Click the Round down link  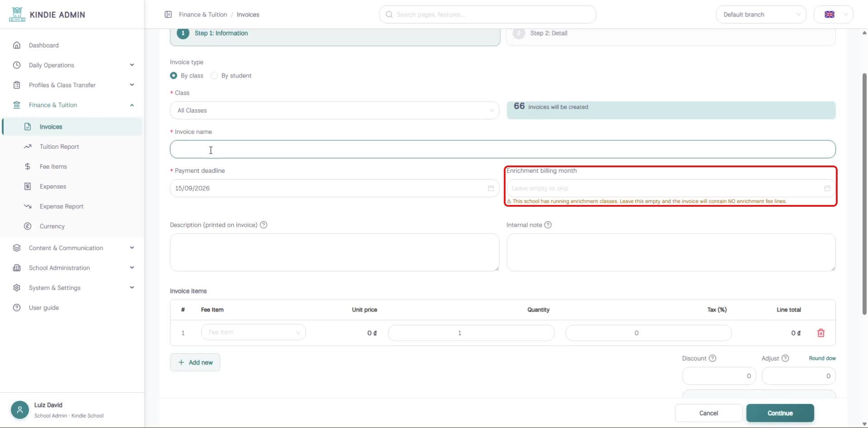822,358
